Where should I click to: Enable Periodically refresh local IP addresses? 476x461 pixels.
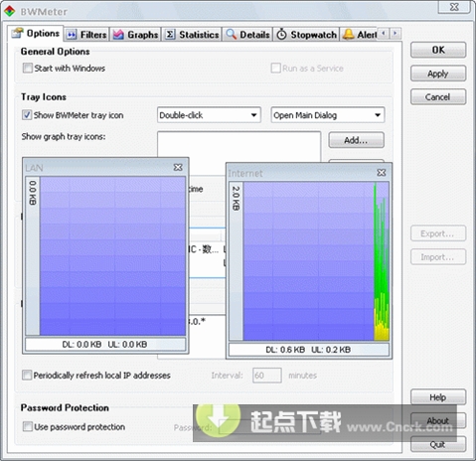tap(27, 375)
